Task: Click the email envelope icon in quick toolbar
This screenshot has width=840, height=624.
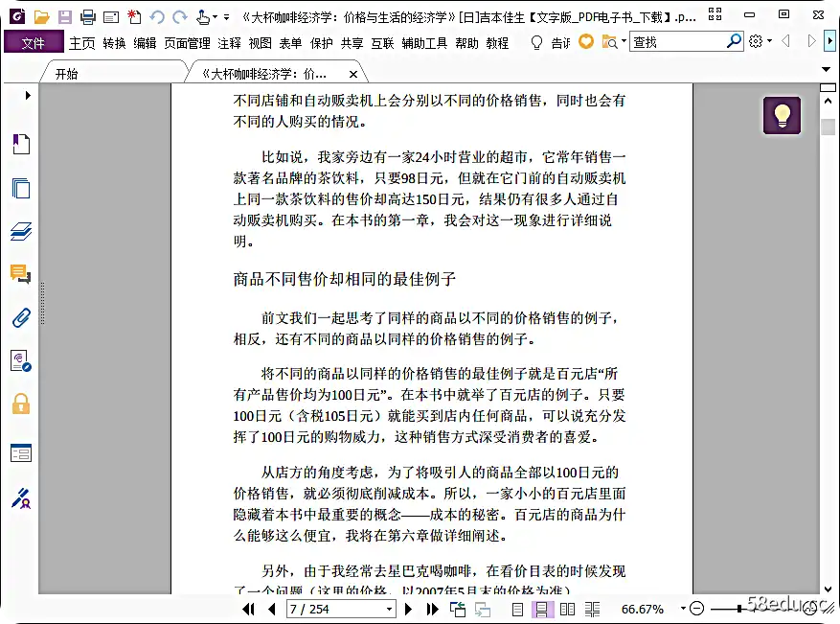Action: tap(111, 17)
